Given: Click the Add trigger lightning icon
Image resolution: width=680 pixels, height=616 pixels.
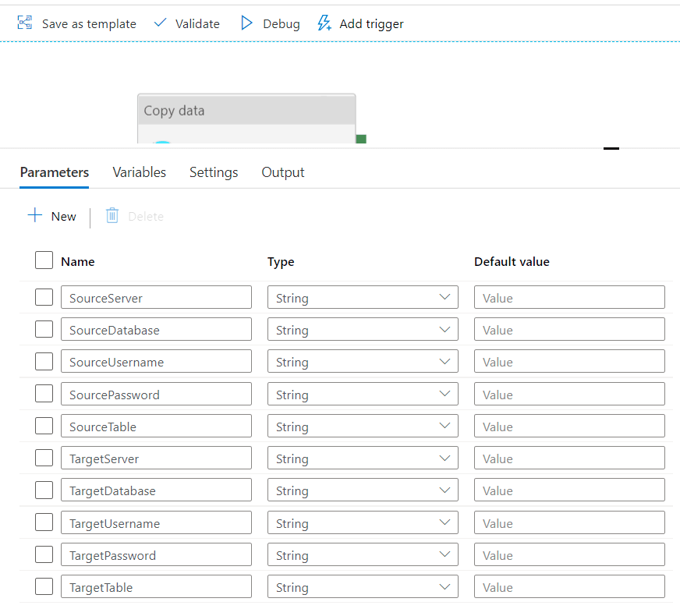Looking at the screenshot, I should (x=324, y=23).
